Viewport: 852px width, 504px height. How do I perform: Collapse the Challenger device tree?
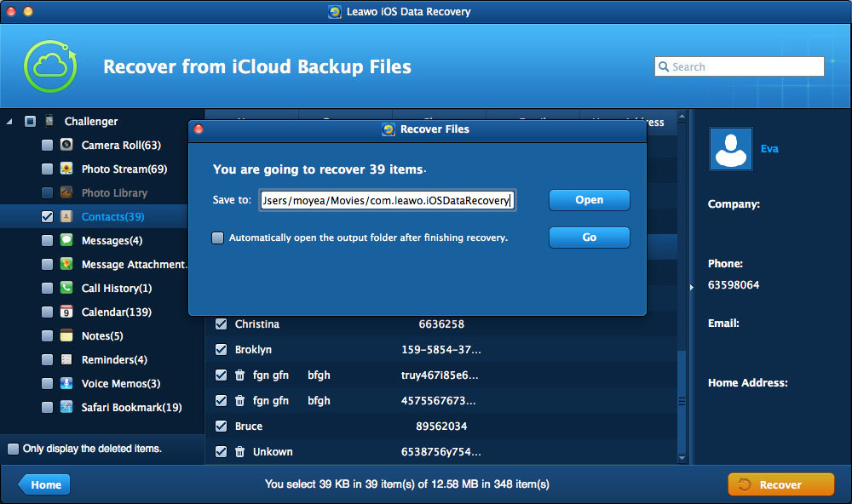(9, 122)
